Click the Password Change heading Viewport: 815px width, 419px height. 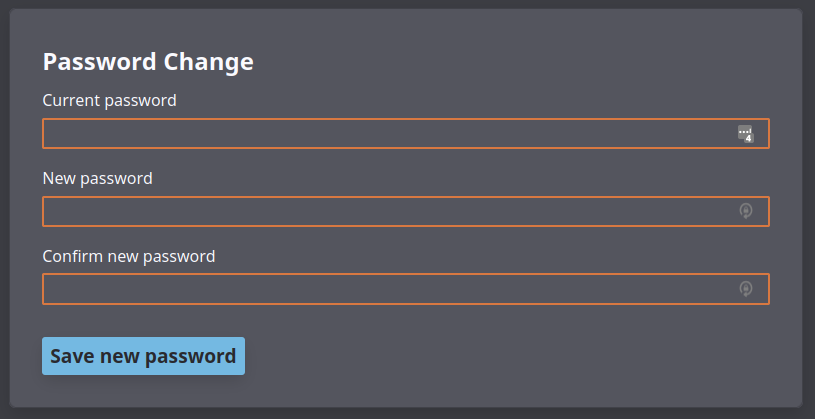click(148, 62)
